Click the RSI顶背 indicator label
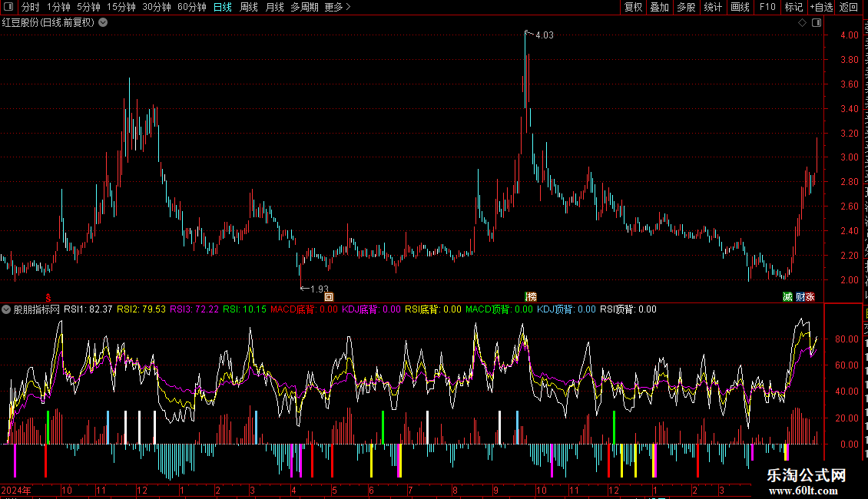The height and width of the screenshot is (499, 868). [x=628, y=309]
